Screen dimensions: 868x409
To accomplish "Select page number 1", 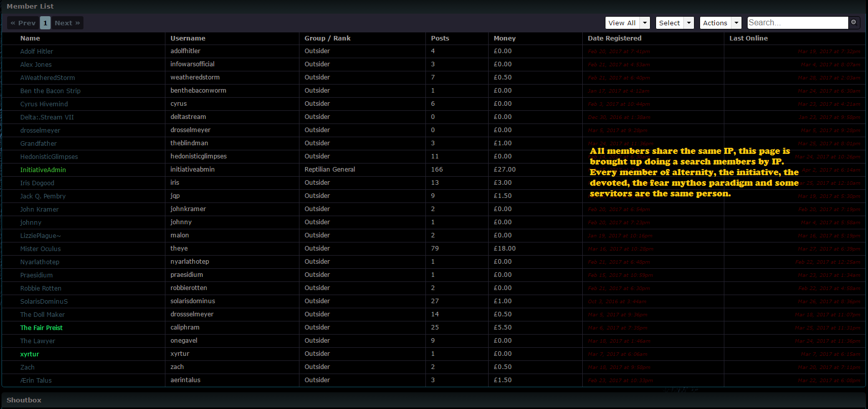I will [x=45, y=23].
